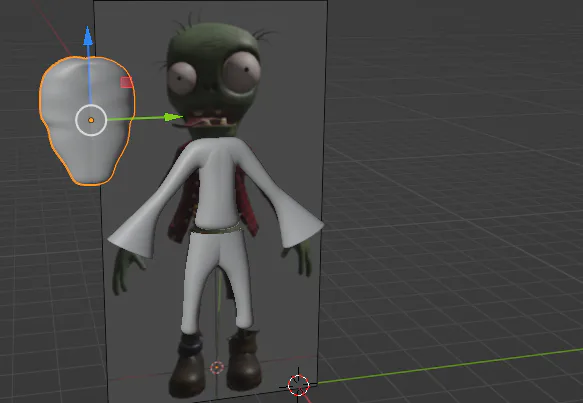
Task: Click the green Y-axis gizmo arrow
Action: pyautogui.click(x=173, y=117)
